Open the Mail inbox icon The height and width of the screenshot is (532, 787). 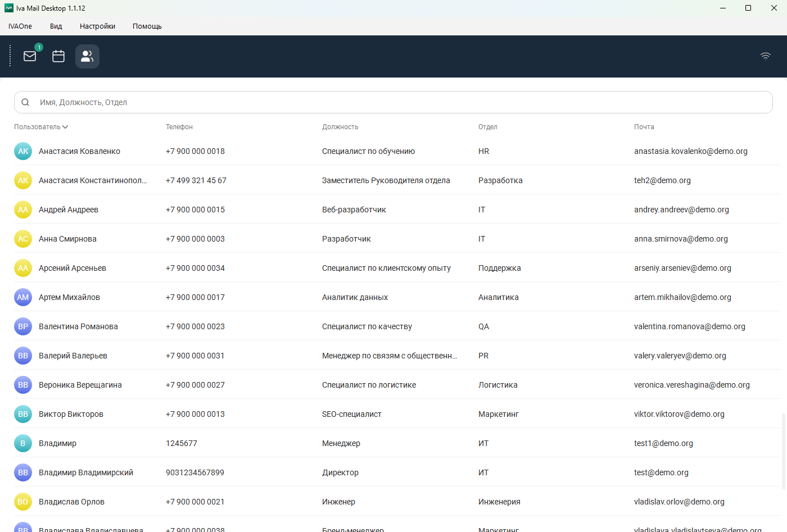pos(30,56)
